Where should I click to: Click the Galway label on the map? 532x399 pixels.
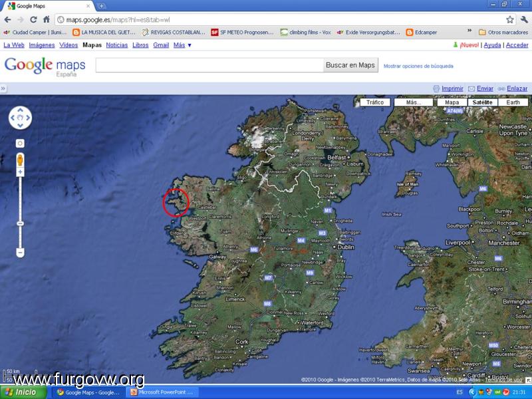(x=217, y=257)
